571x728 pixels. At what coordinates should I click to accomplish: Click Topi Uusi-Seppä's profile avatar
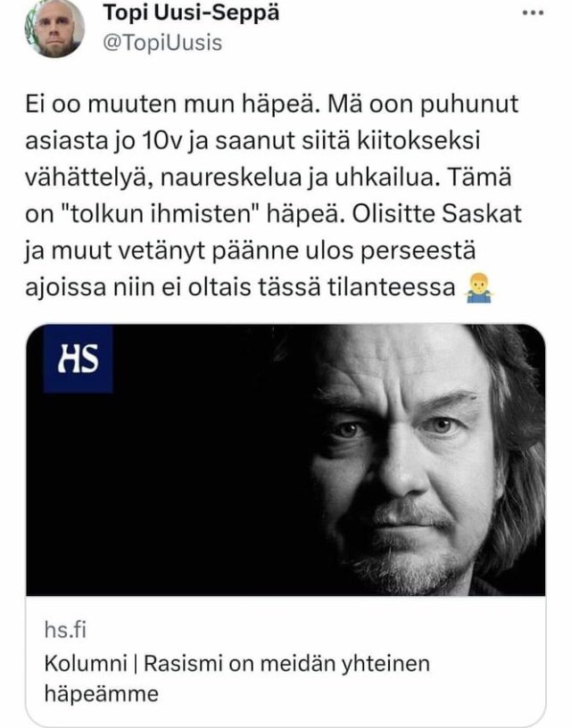point(54,29)
